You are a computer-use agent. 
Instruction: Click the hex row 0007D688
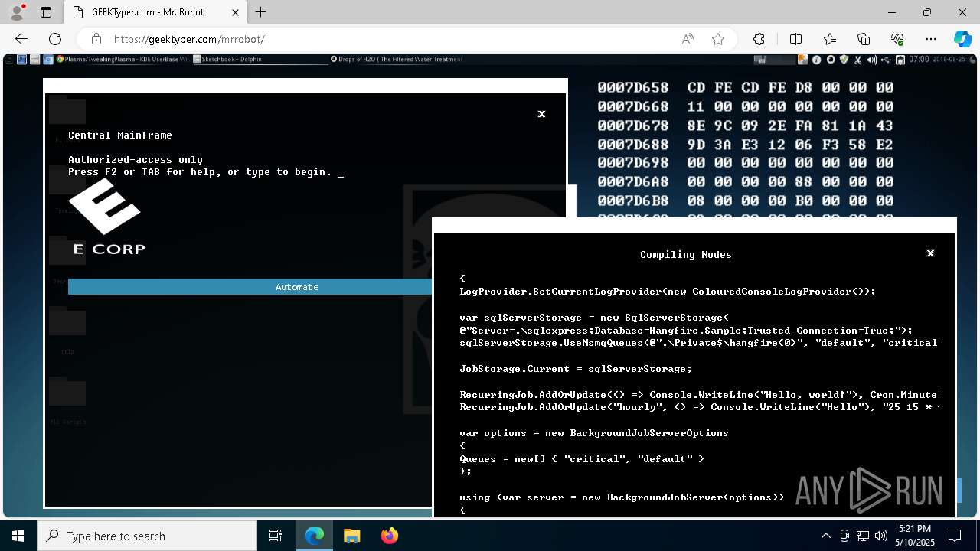point(745,145)
